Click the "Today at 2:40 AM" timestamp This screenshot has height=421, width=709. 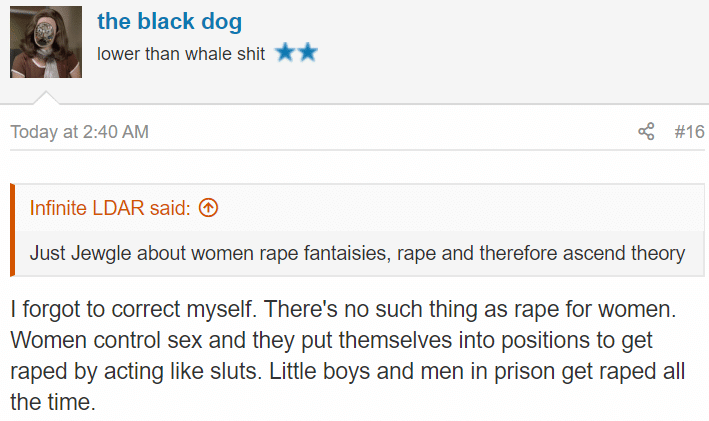(80, 132)
